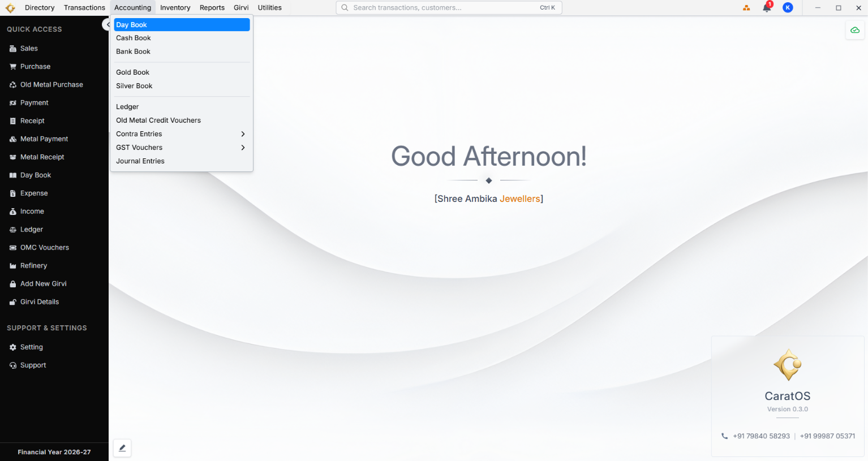Click the Sales cash register icon

point(13,49)
